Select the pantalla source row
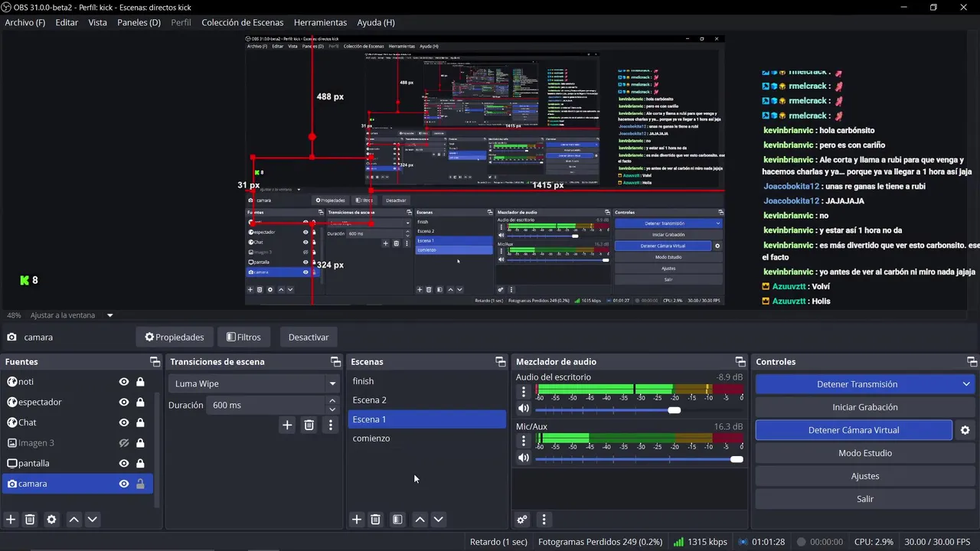This screenshot has width=980, height=551. tap(77, 463)
